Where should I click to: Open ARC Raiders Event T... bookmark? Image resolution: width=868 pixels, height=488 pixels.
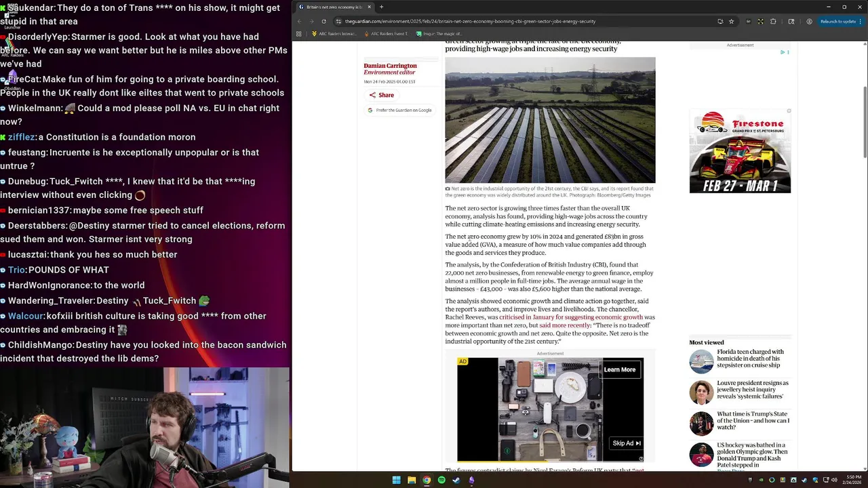[386, 33]
